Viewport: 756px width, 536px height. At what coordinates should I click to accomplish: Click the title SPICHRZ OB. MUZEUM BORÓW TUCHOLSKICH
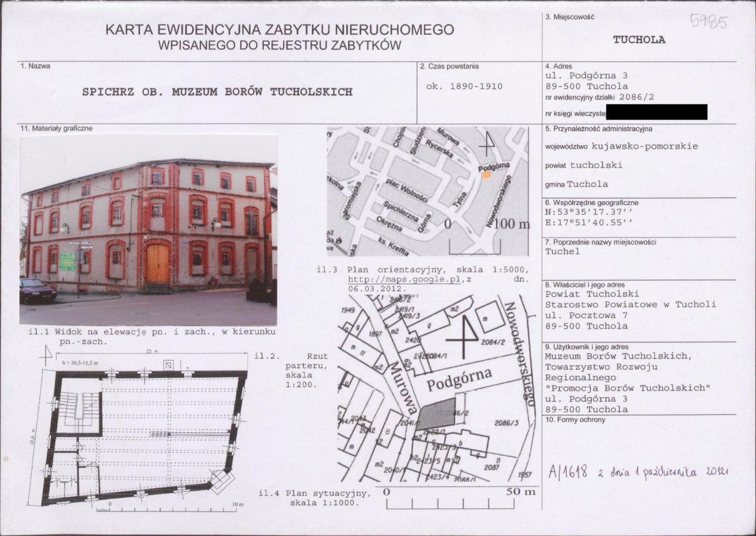click(218, 91)
